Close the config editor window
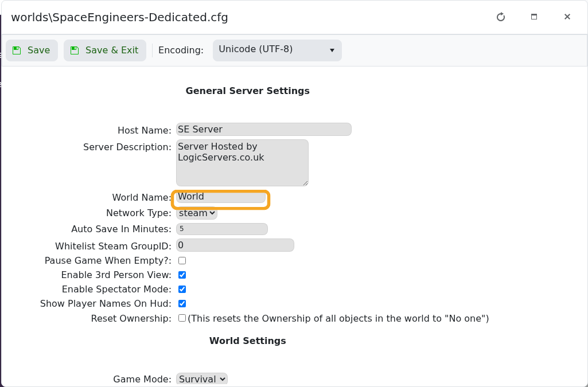This screenshot has height=387, width=588. [567, 17]
